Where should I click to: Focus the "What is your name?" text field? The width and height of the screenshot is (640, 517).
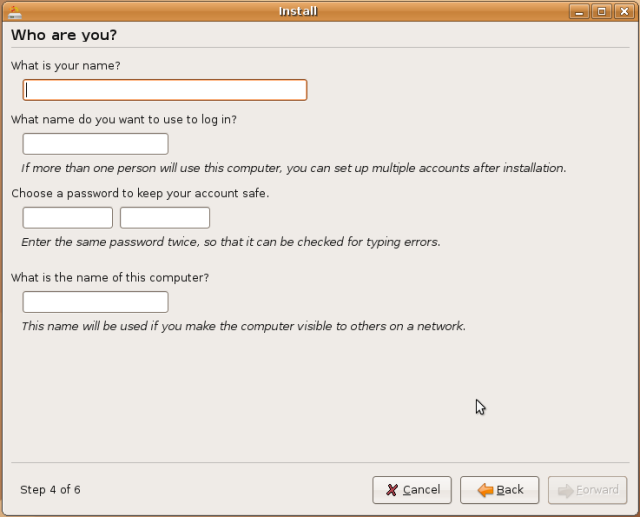[164, 90]
